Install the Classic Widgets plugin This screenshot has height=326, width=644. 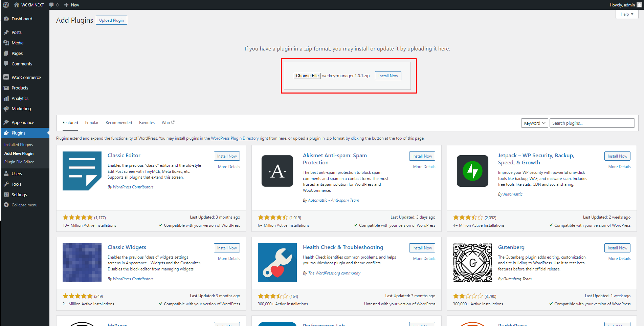point(227,248)
